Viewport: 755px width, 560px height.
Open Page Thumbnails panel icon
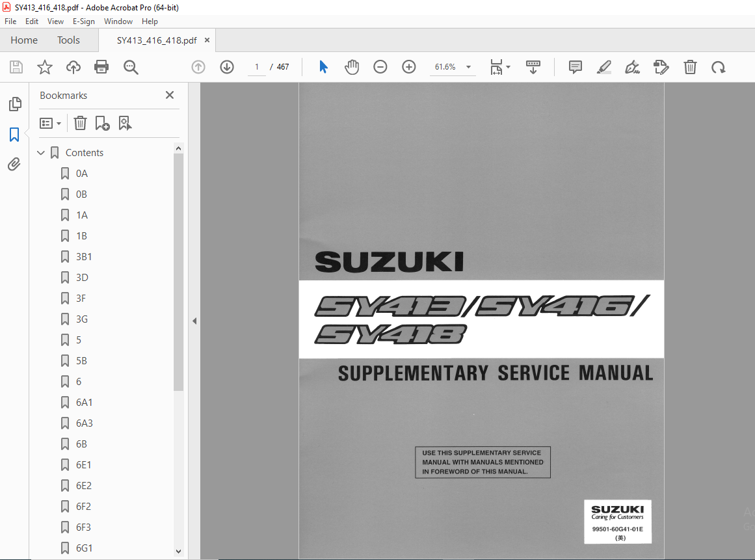tap(15, 104)
